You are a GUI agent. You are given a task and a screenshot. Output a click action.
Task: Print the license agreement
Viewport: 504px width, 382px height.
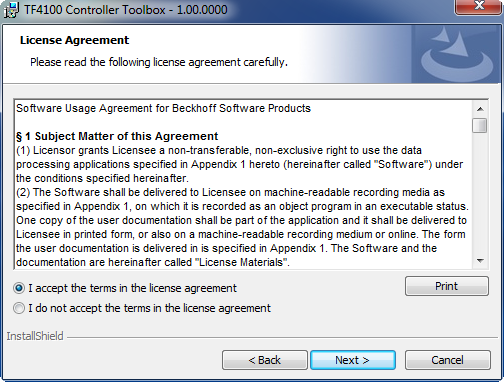tap(447, 286)
